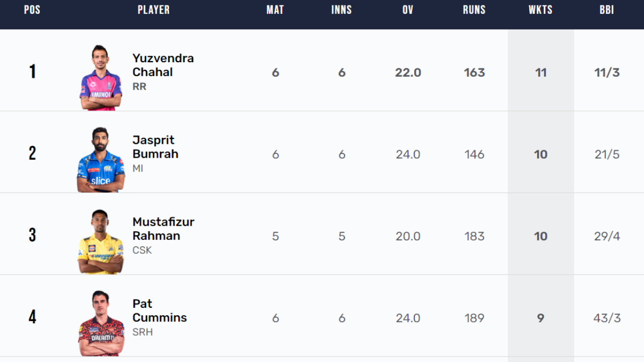Sort by the OV column header
Image resolution: width=644 pixels, height=362 pixels.
(408, 10)
